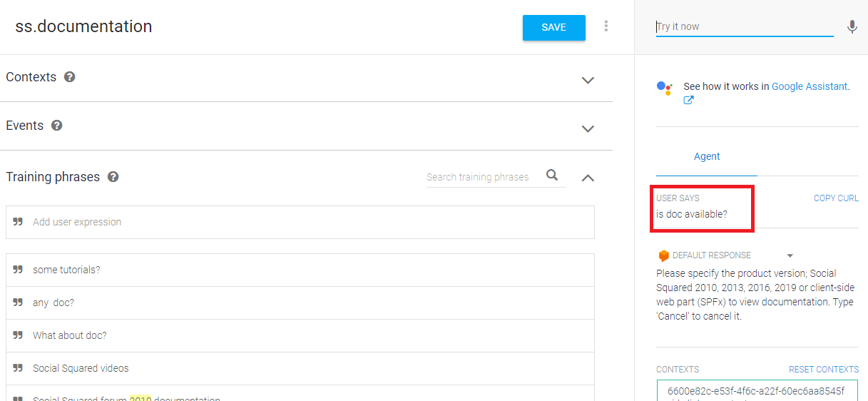
Task: Open the Google Assistant hyperlink
Action: (810, 86)
